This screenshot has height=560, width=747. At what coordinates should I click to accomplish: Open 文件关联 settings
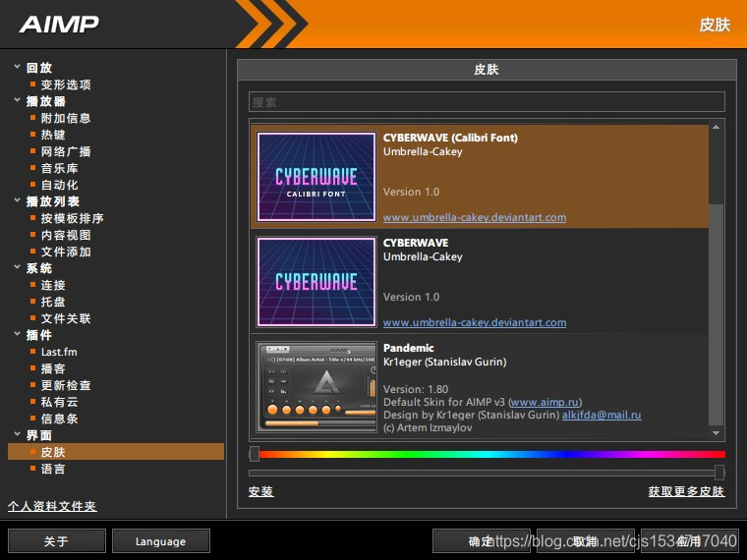[66, 318]
